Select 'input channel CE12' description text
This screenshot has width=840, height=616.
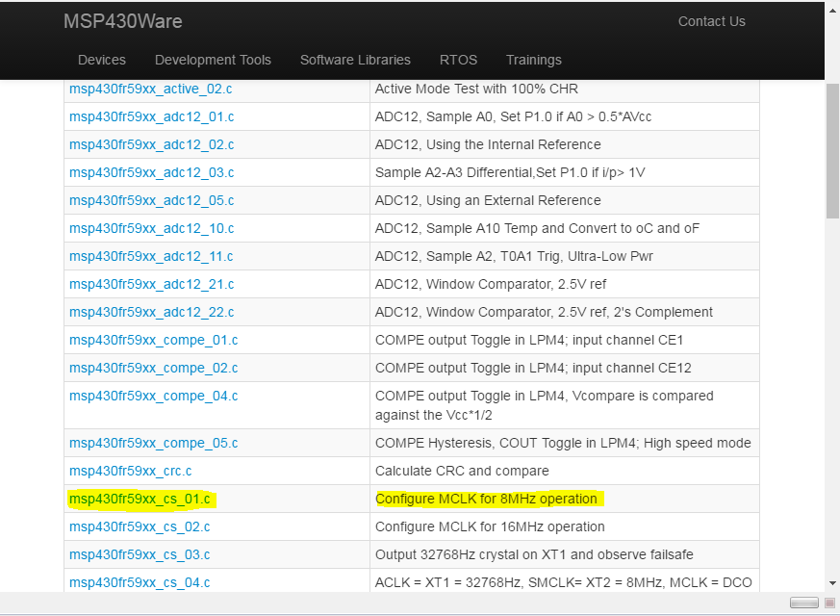(x=533, y=368)
